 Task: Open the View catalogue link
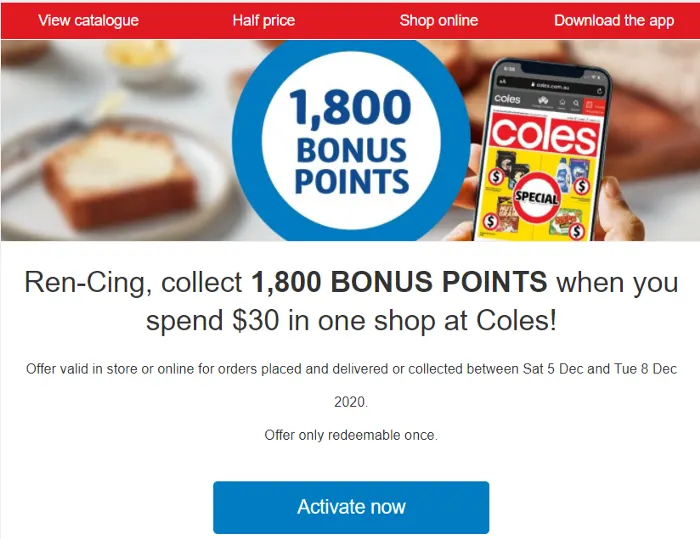pyautogui.click(x=88, y=20)
